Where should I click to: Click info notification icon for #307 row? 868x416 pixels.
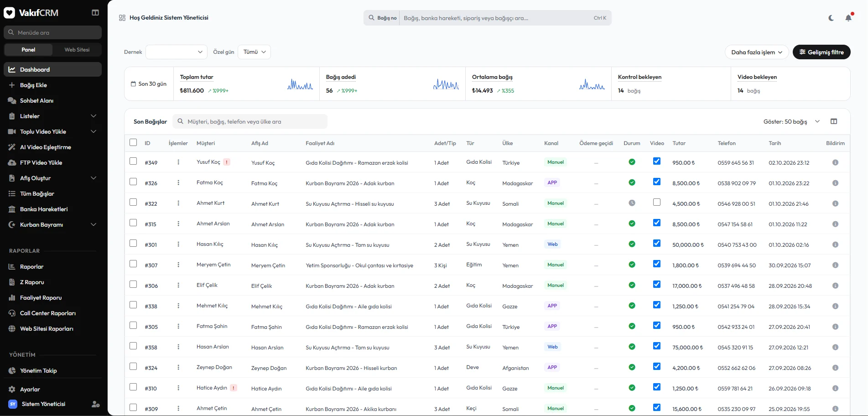[x=835, y=265]
